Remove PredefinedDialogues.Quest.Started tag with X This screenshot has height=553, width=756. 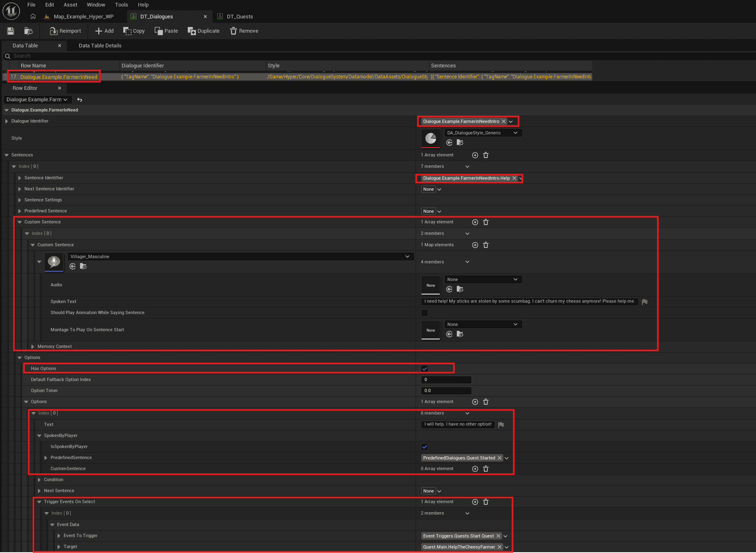click(x=500, y=458)
